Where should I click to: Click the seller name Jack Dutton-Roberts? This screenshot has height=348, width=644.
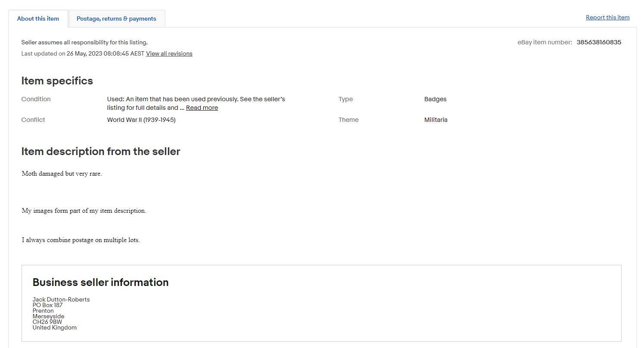(x=61, y=299)
